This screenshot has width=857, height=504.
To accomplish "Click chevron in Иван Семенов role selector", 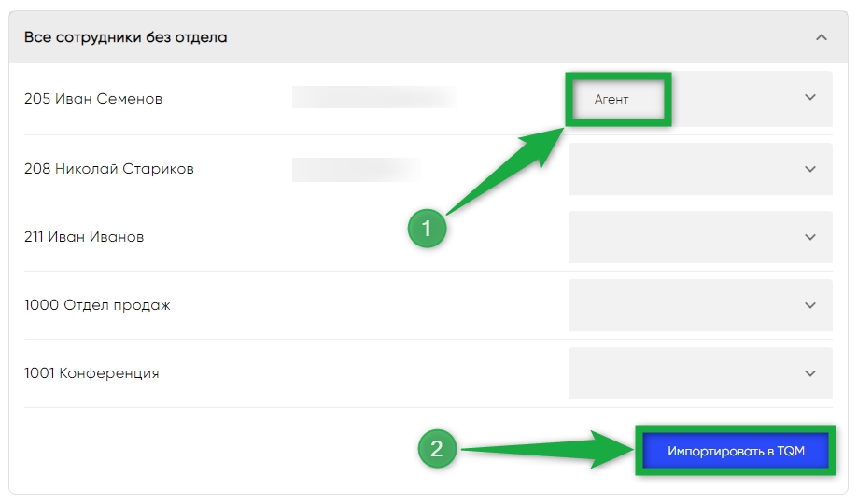I will click(x=810, y=98).
